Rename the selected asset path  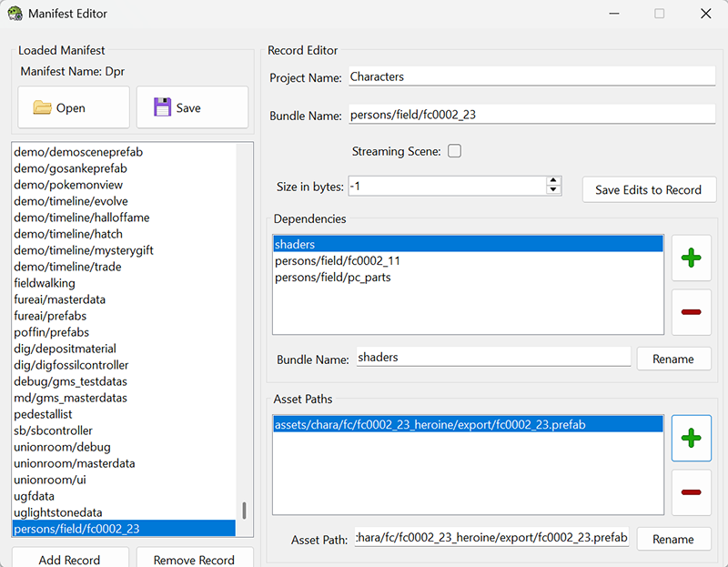click(672, 539)
